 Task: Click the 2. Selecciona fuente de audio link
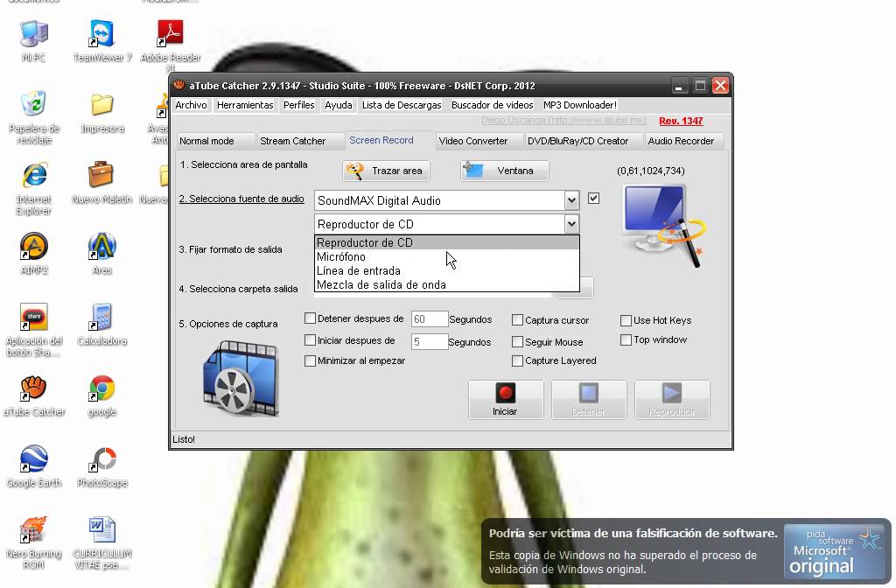[x=241, y=199]
